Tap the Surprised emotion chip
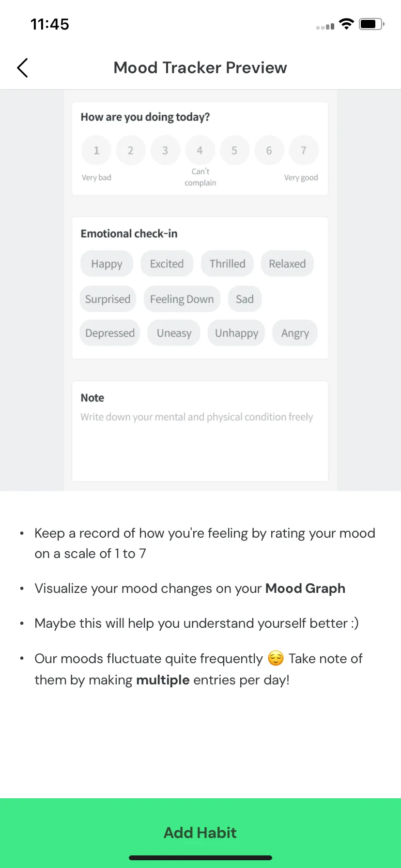The width and height of the screenshot is (401, 868). tap(108, 299)
